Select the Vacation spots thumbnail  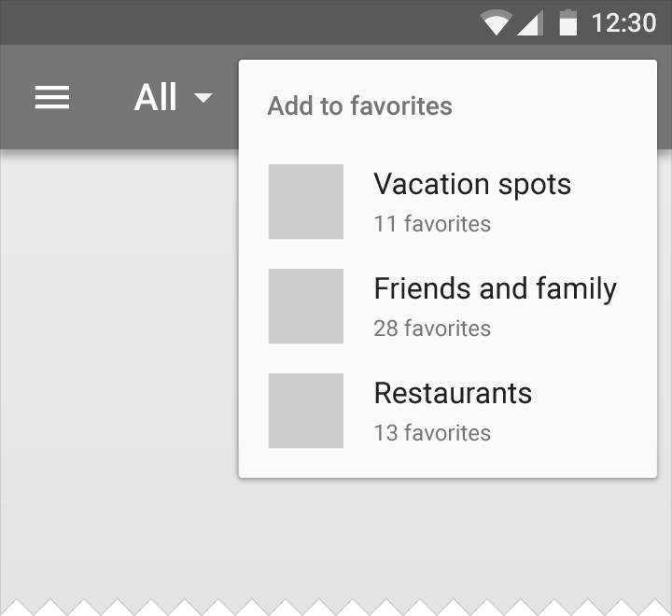pos(306,202)
